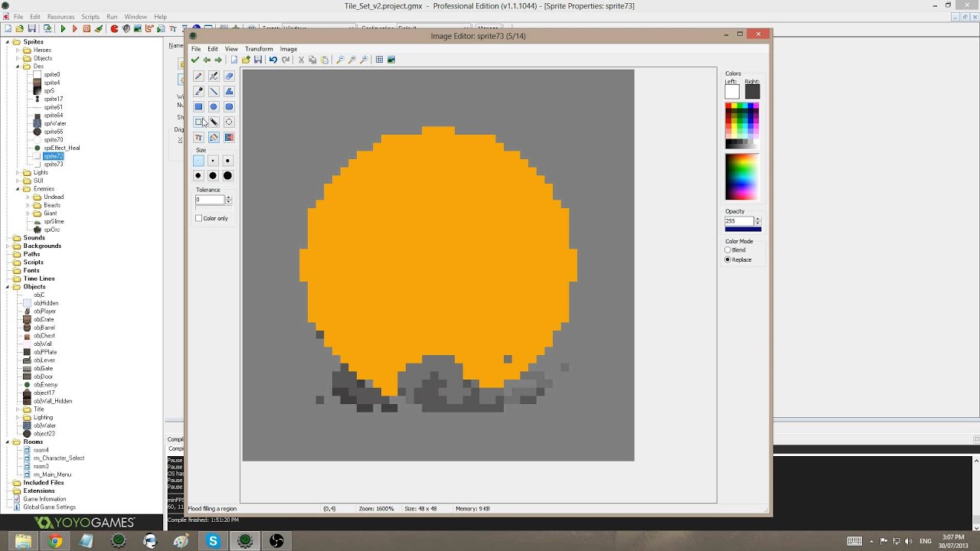
Task: Collapse the Objects resource folder
Action: tap(8, 287)
